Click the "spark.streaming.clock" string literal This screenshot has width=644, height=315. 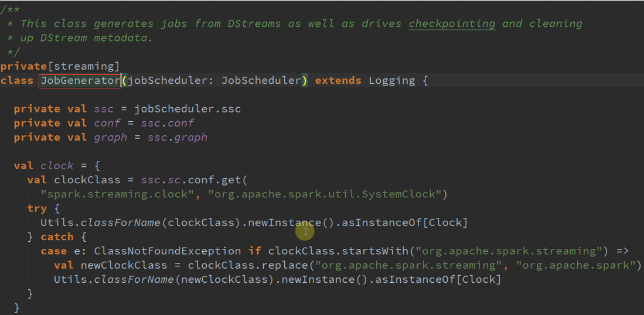click(117, 194)
